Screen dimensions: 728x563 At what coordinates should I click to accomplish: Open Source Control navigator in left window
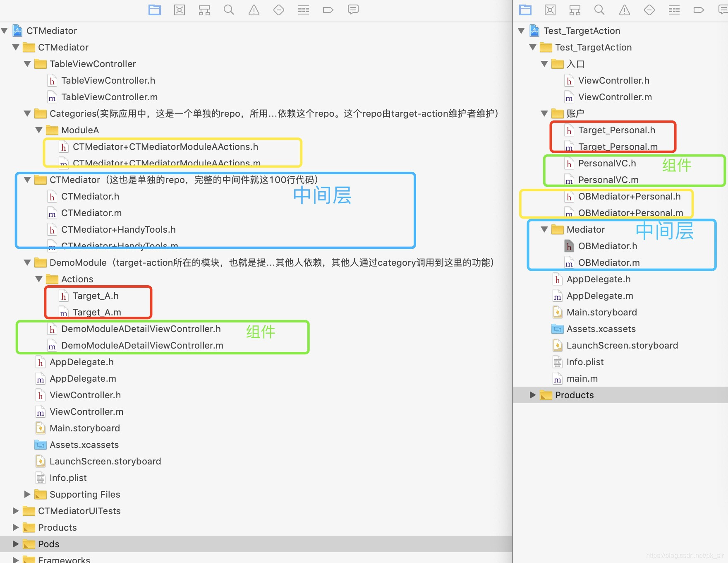click(x=180, y=10)
